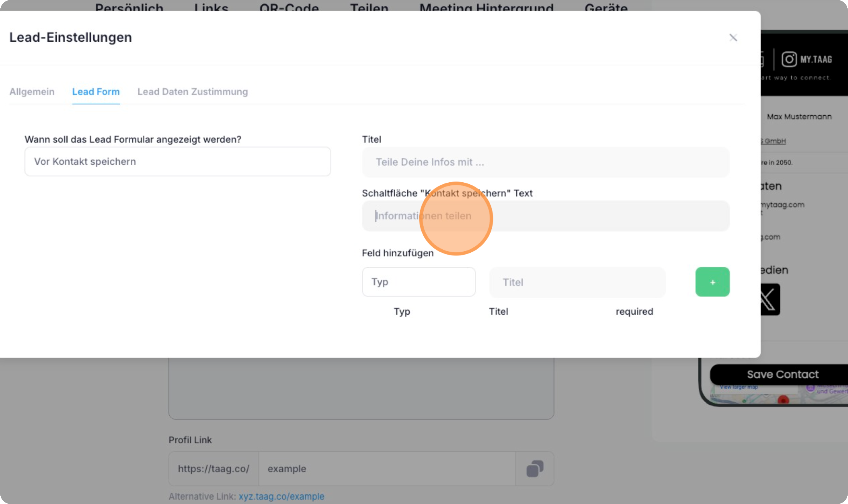Switch to the Allgemein tab
Viewport: 848px width, 504px height.
[32, 92]
